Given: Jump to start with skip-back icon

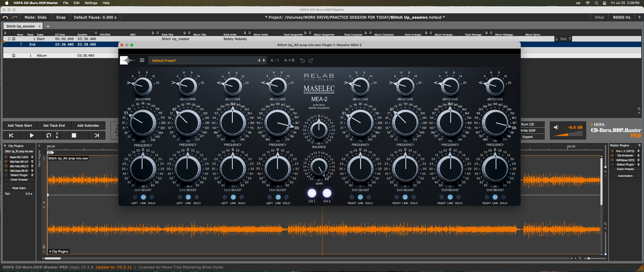Looking at the screenshot, I should [11, 135].
